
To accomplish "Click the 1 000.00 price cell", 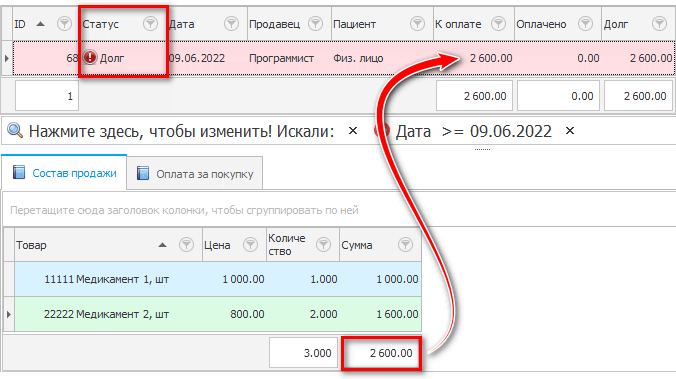I will (235, 279).
